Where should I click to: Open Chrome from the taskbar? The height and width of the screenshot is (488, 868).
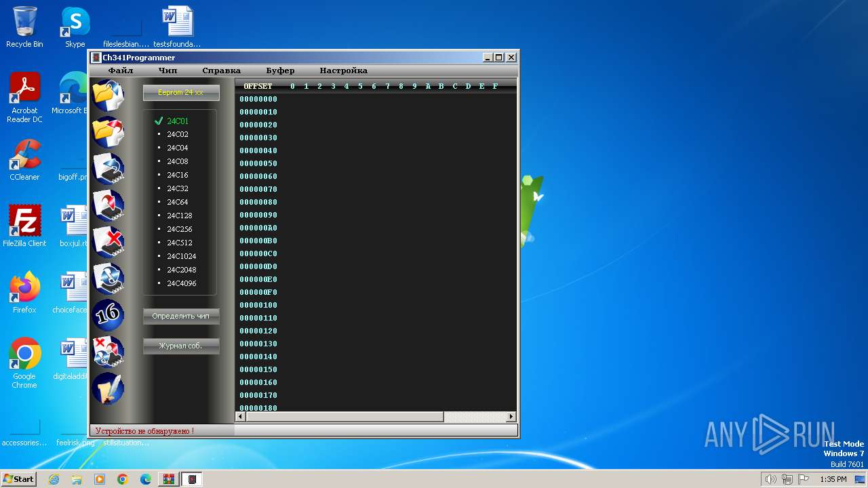(x=123, y=479)
